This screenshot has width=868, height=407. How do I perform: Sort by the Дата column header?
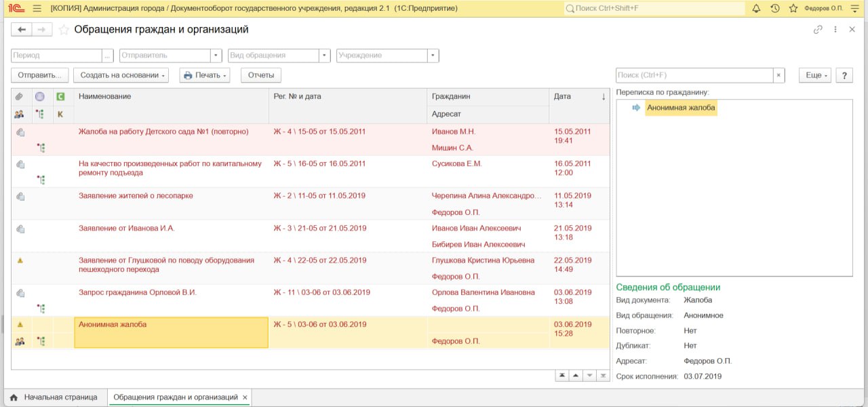(x=579, y=96)
